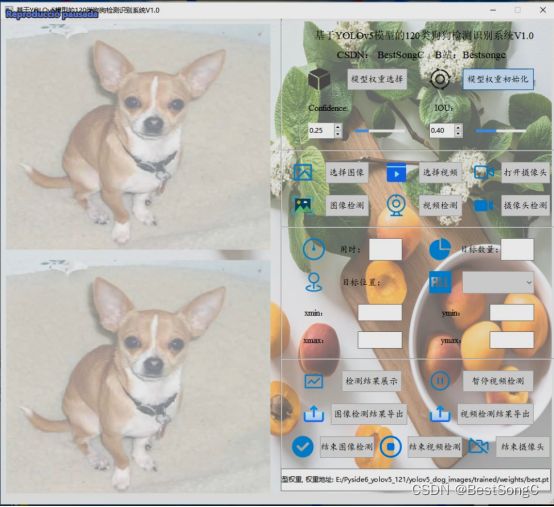The height and width of the screenshot is (507, 554).
Task: Click the blue video play icon
Action: [396, 172]
